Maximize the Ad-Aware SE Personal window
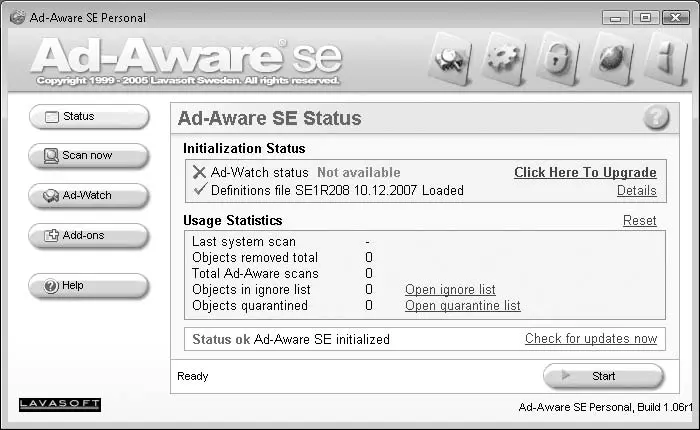 pos(646,18)
